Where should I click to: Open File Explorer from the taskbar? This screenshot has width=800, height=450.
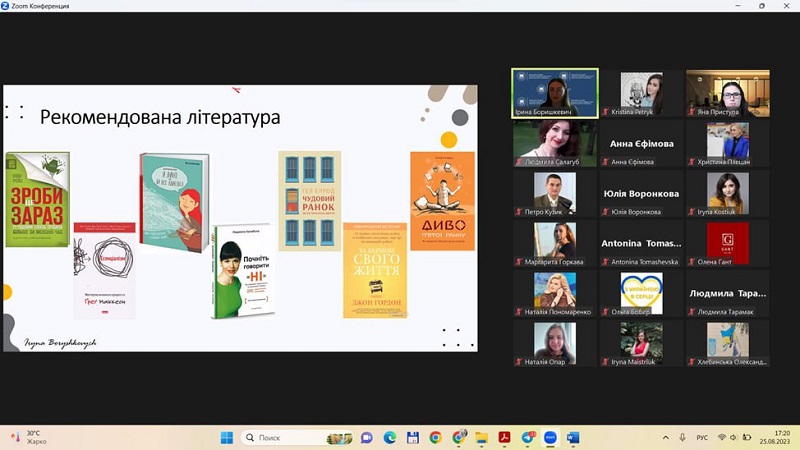point(481,438)
